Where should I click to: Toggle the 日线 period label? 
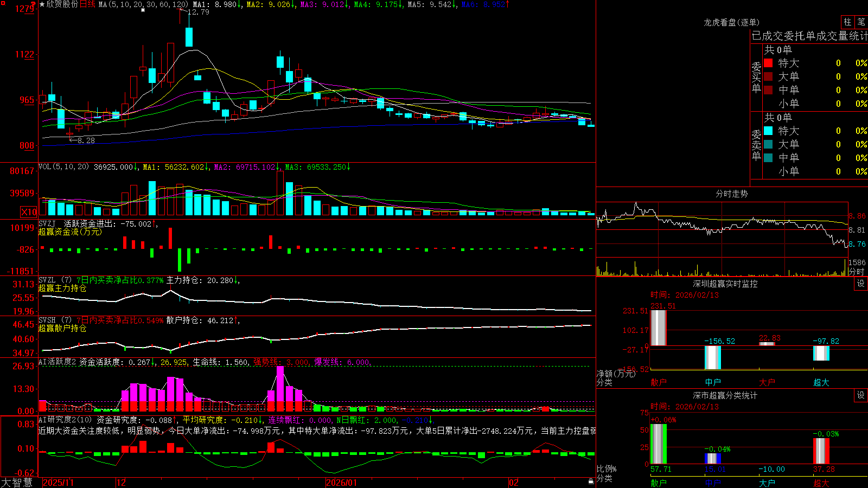click(87, 4)
